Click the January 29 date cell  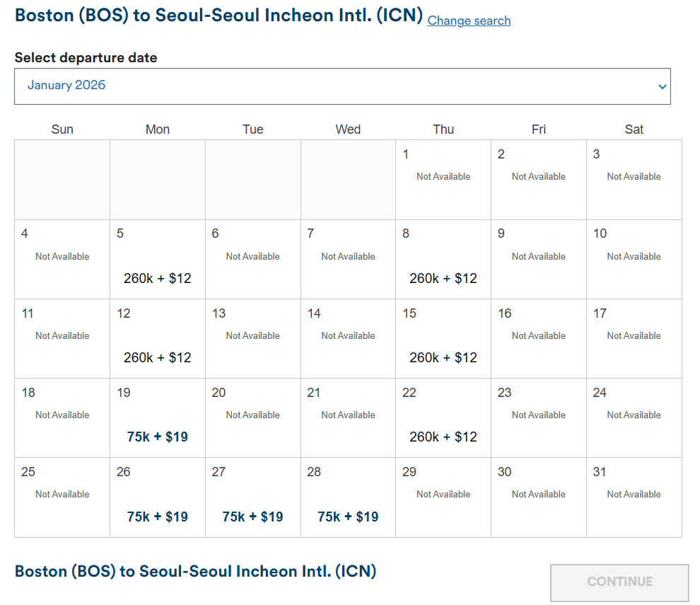[x=443, y=497]
